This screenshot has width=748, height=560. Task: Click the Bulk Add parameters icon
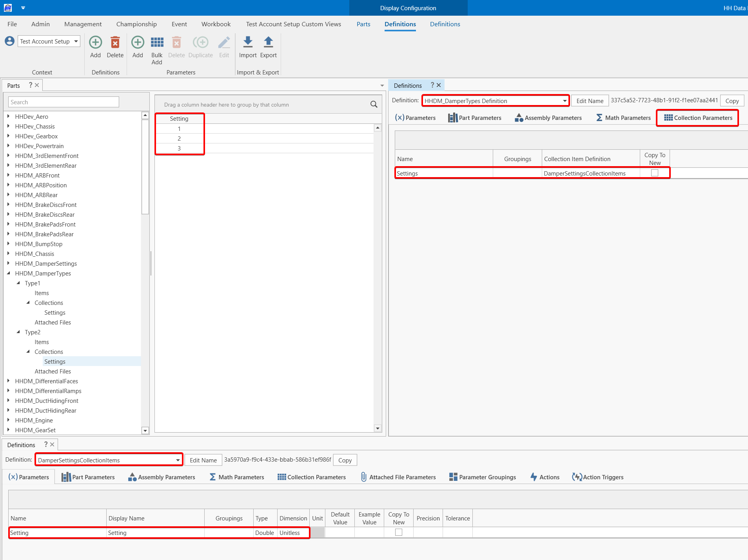(x=157, y=42)
